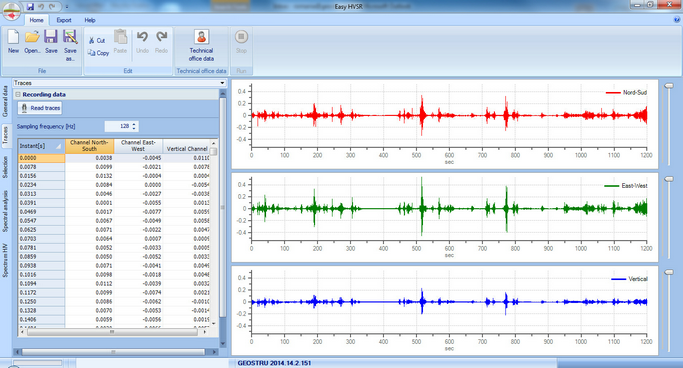This screenshot has height=368, width=683.
Task: Select instant cell 0.0078
Action: pos(41,167)
